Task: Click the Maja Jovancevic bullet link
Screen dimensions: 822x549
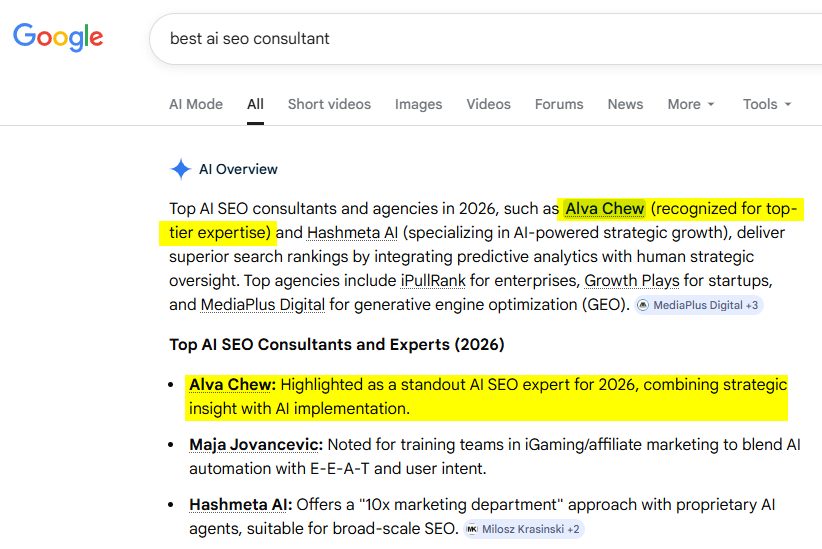Action: 255,444
